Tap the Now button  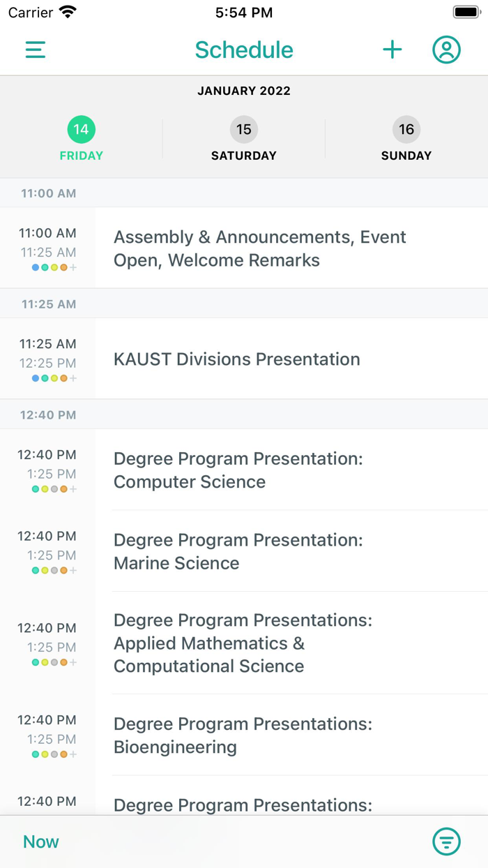coord(40,841)
